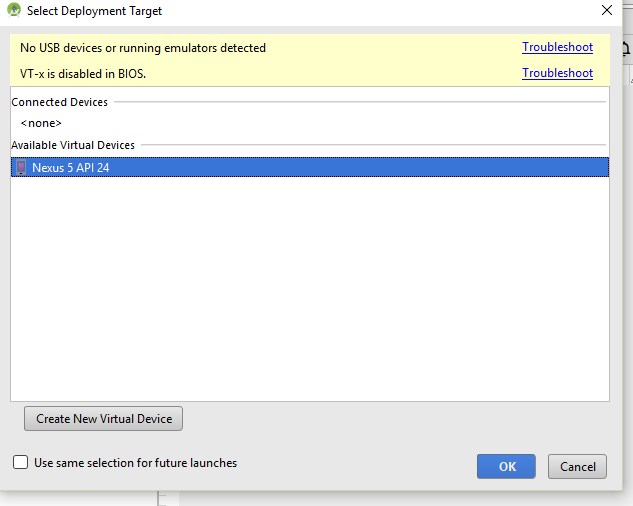Click the Android Studio icon in title bar
The width and height of the screenshot is (633, 506).
coord(14,10)
